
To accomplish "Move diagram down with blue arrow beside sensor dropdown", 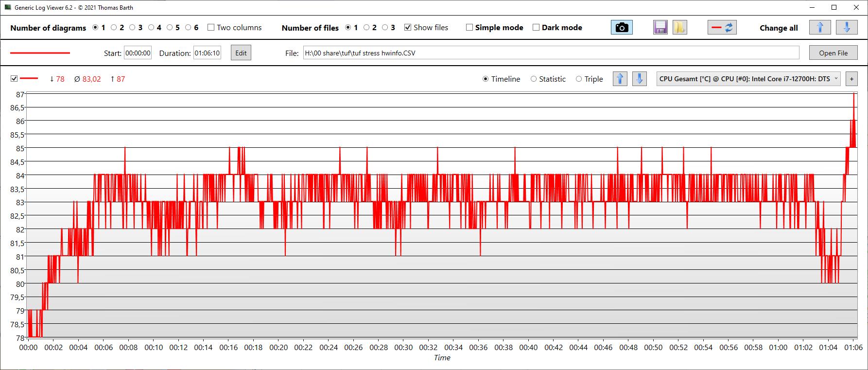I will [x=639, y=79].
